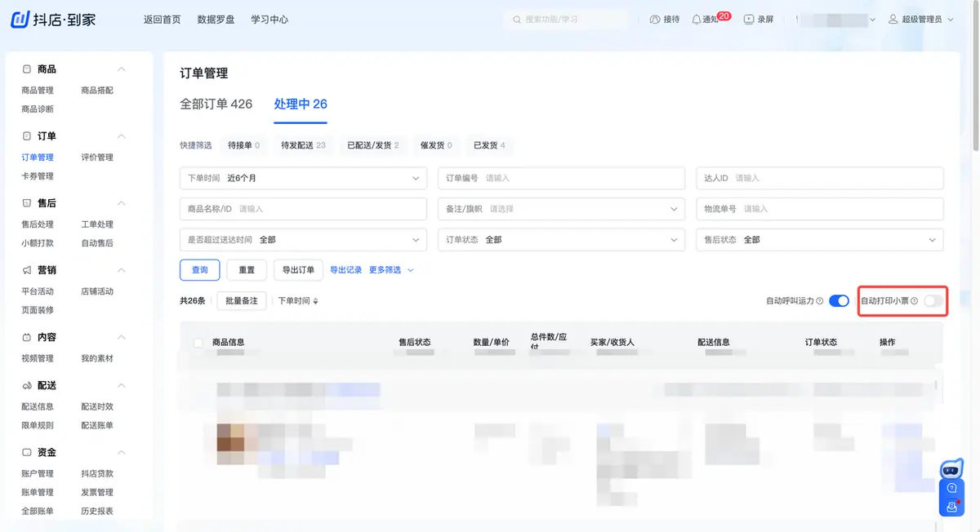The height and width of the screenshot is (532, 980).
Task: Switch to the 处理中 26 tab
Action: tap(301, 104)
